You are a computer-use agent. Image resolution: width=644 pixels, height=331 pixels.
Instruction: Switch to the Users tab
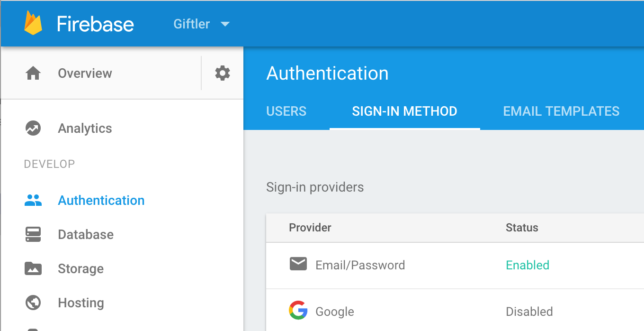pos(286,111)
